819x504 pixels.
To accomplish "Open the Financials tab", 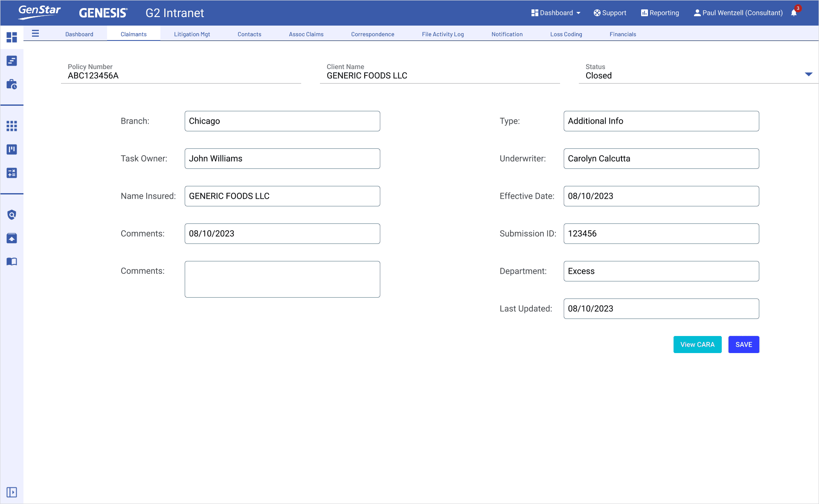I will pyautogui.click(x=622, y=34).
